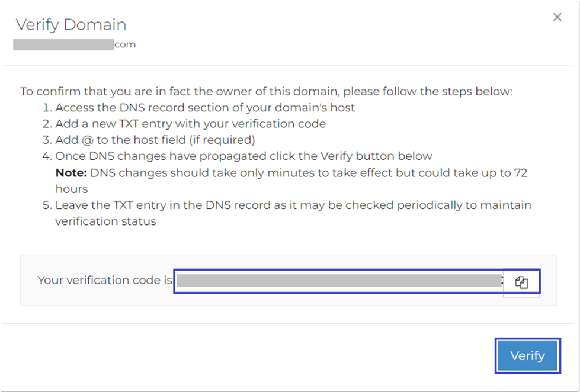
Task: Close the Verify Domain dialog
Action: (x=557, y=18)
